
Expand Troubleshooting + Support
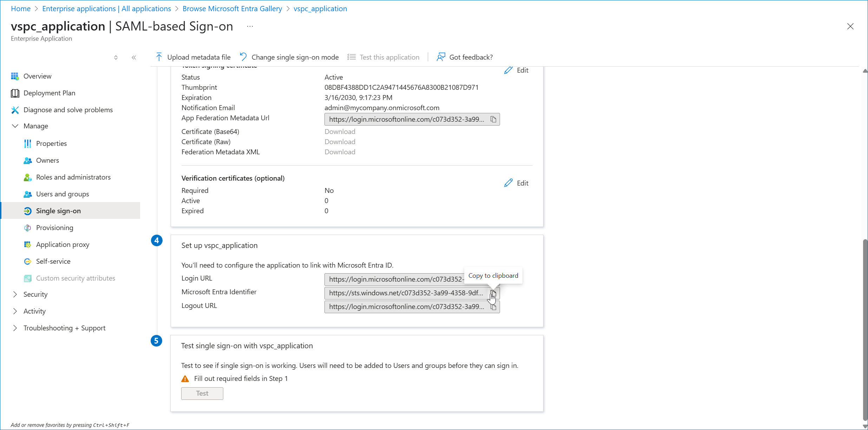(x=15, y=328)
